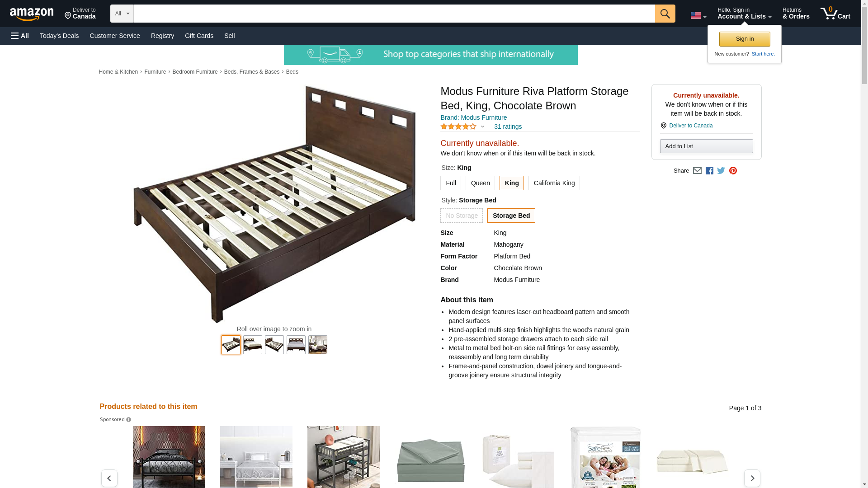View the last product thumbnail image
The width and height of the screenshot is (868, 488).
tap(317, 345)
